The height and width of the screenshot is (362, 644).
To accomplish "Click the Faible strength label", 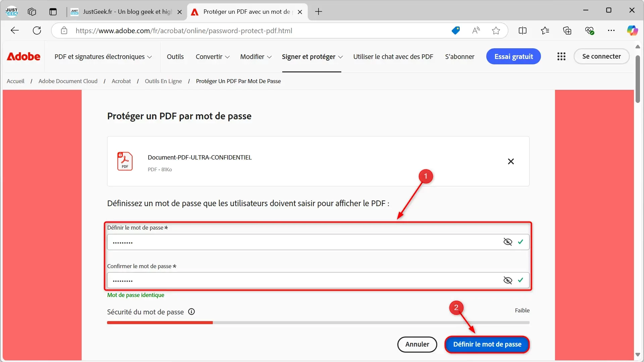I will (x=522, y=310).
